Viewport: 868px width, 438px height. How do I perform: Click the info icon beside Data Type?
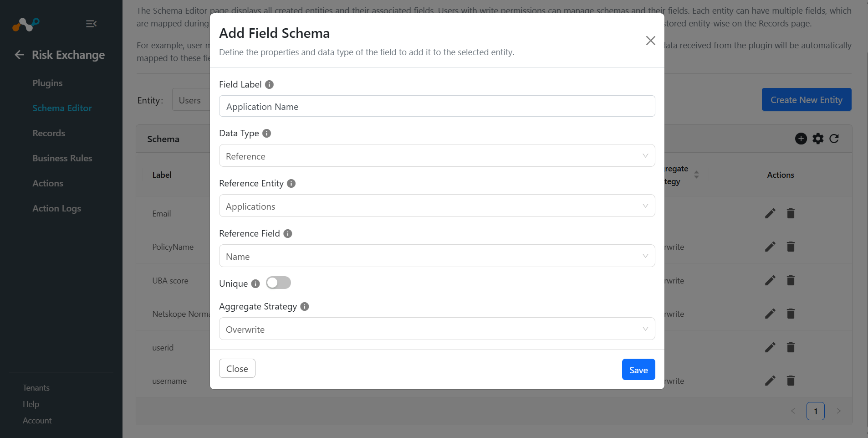point(267,133)
